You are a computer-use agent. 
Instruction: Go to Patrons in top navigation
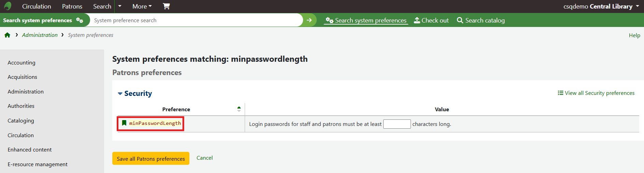(x=72, y=6)
